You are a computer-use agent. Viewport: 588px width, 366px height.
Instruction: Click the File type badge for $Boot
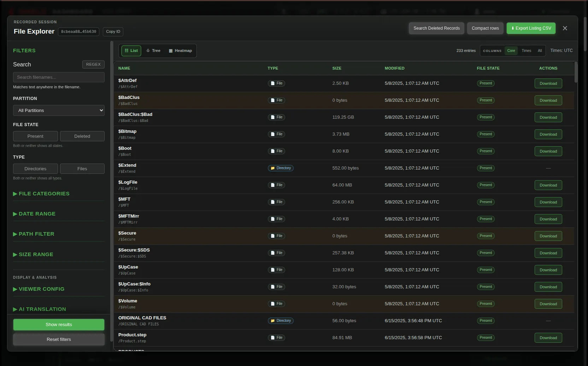pos(276,151)
